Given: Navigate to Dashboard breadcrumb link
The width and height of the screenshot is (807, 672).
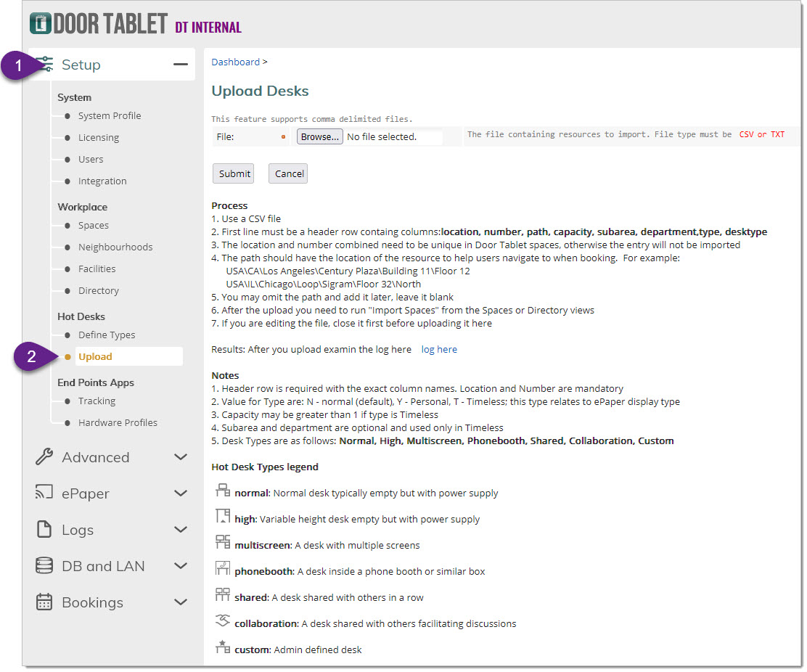Looking at the screenshot, I should tap(235, 62).
